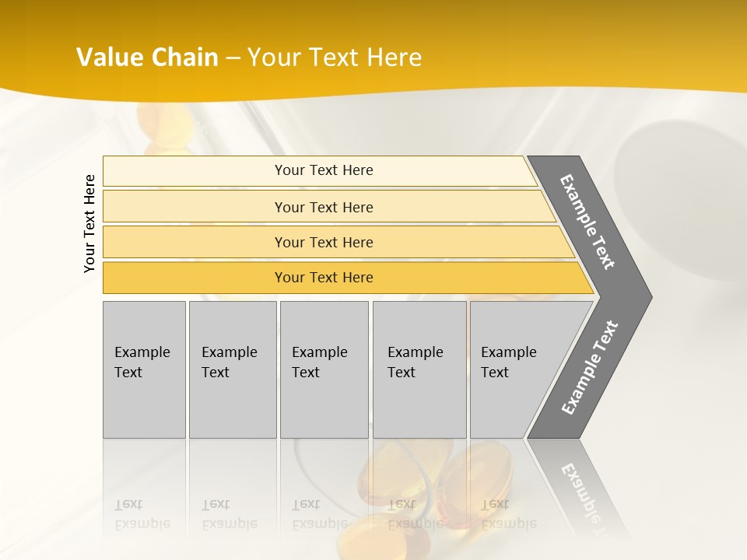Click the fourth gray "Example Text" box
The image size is (747, 560).
tap(419, 369)
